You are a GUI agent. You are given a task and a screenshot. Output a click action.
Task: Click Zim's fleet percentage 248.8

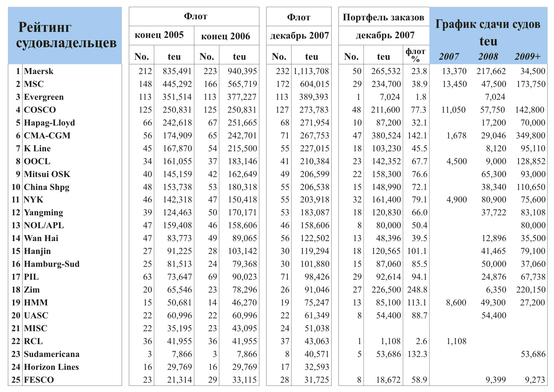click(x=417, y=290)
